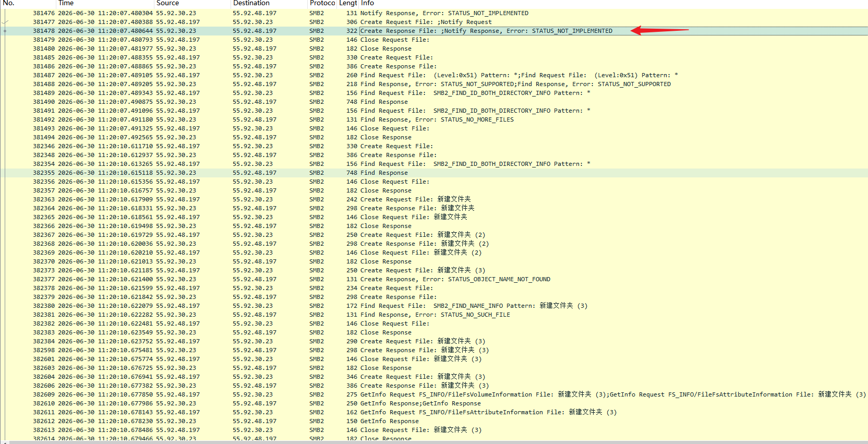This screenshot has height=444, width=868.
Task: Select packet 382379 Create Response File
Action: [x=434, y=297]
